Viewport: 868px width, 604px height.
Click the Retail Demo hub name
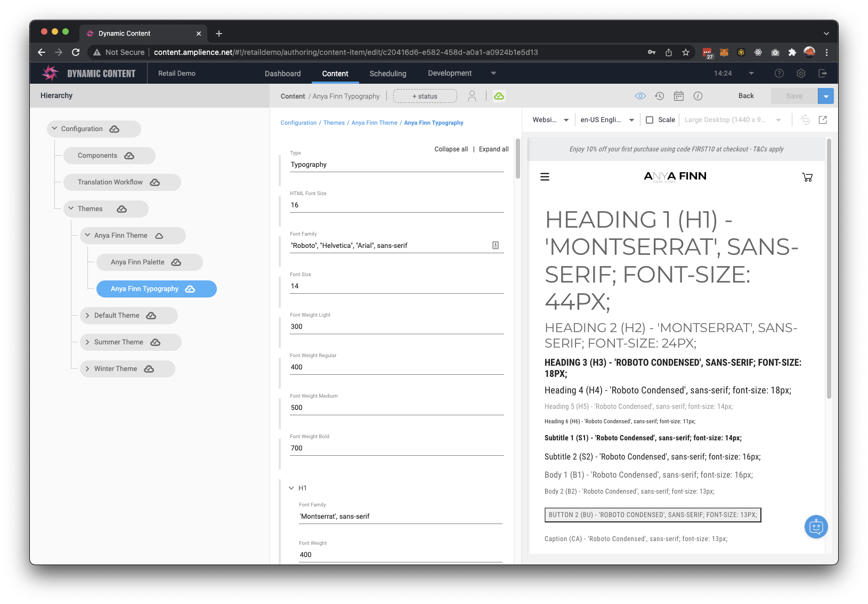click(x=177, y=74)
